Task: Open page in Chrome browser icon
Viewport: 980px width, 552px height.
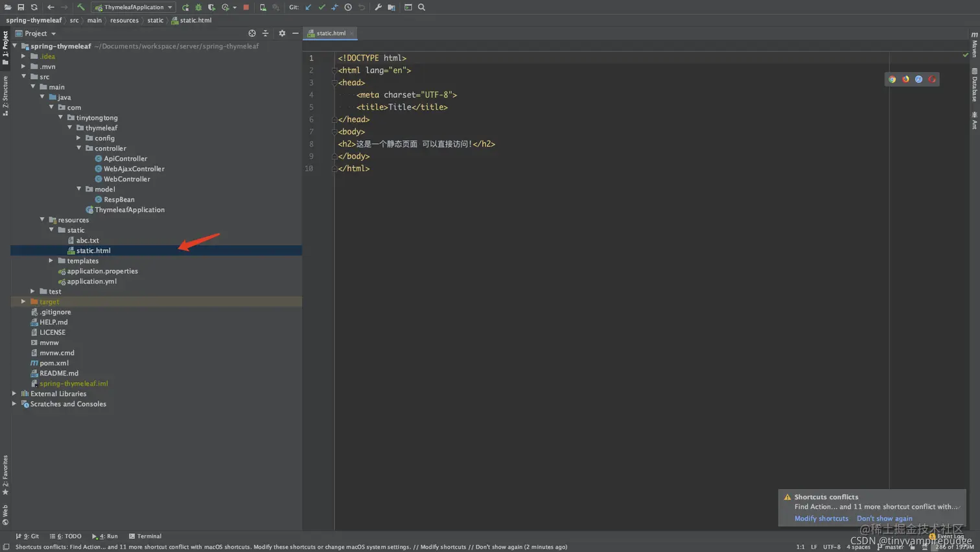Action: click(x=892, y=79)
